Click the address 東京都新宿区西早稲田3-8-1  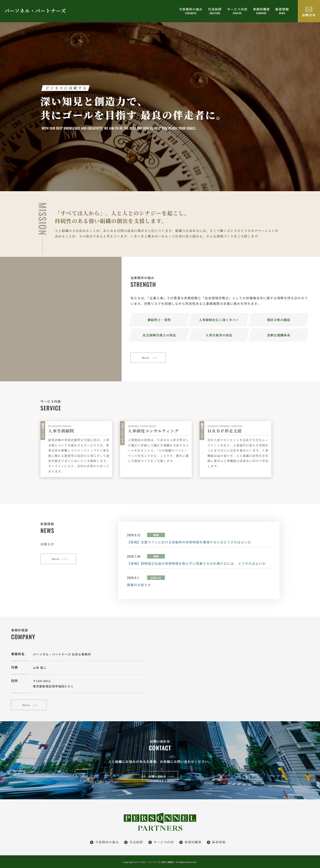point(53,686)
